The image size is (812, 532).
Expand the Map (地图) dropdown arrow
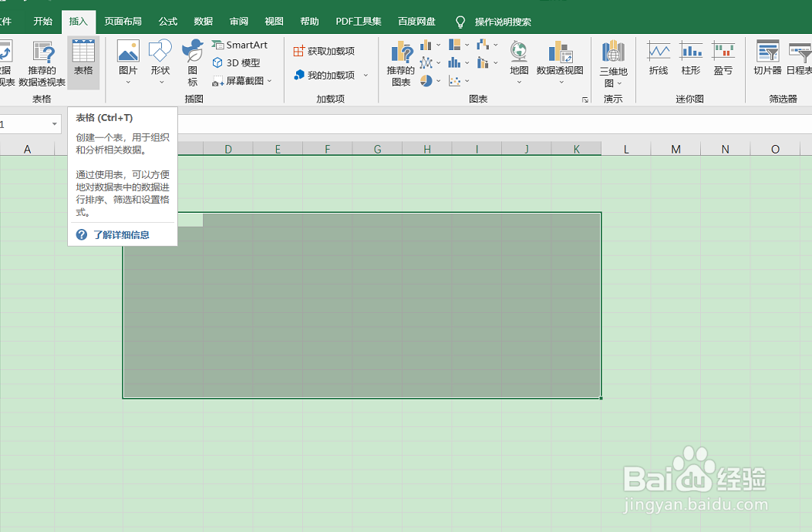[x=519, y=82]
